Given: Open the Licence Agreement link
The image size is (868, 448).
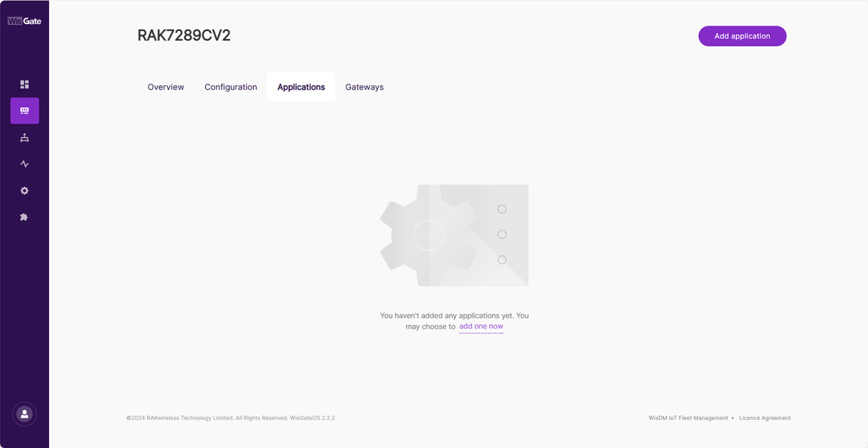Looking at the screenshot, I should 765,418.
